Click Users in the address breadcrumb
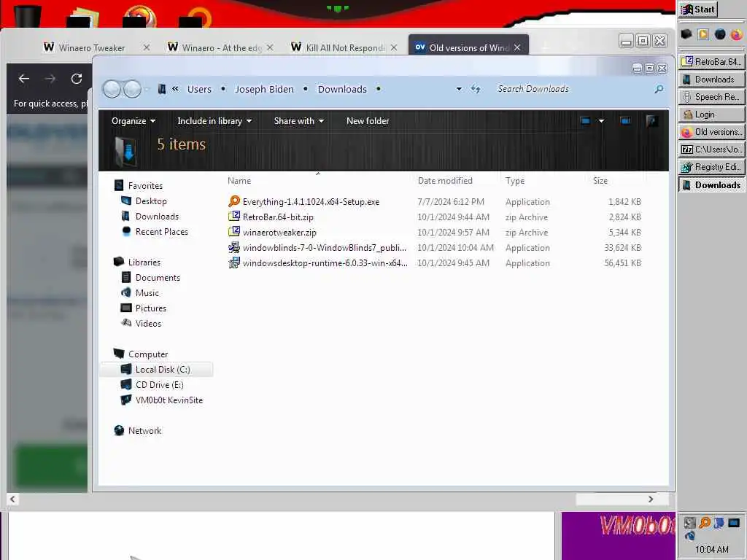 pyautogui.click(x=199, y=89)
